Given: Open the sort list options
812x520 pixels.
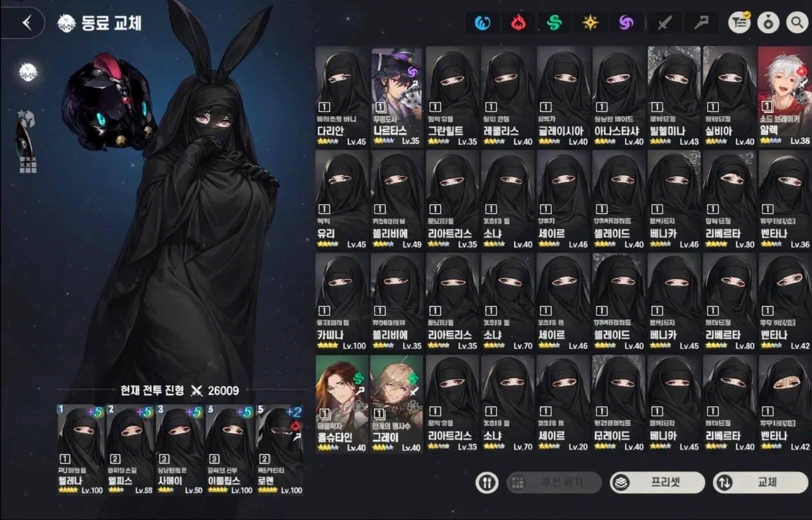Looking at the screenshot, I should tap(739, 23).
